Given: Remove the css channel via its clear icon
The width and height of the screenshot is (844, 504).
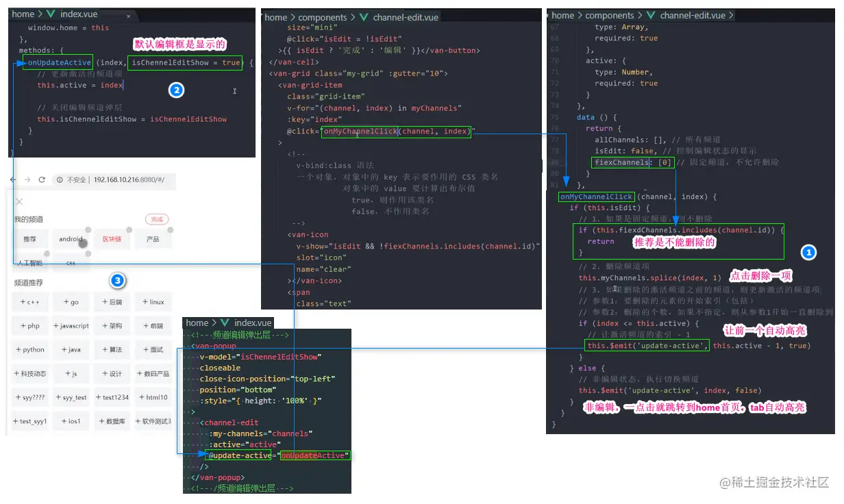Looking at the screenshot, I should pyautogui.click(x=88, y=254).
